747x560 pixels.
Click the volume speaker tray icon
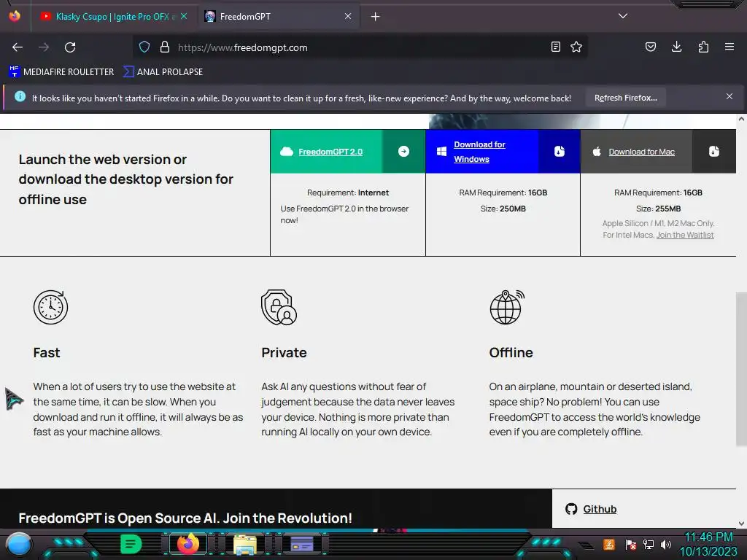click(665, 544)
